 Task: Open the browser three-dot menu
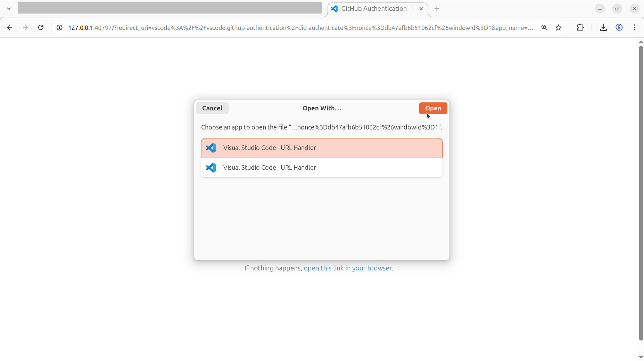pyautogui.click(x=635, y=27)
